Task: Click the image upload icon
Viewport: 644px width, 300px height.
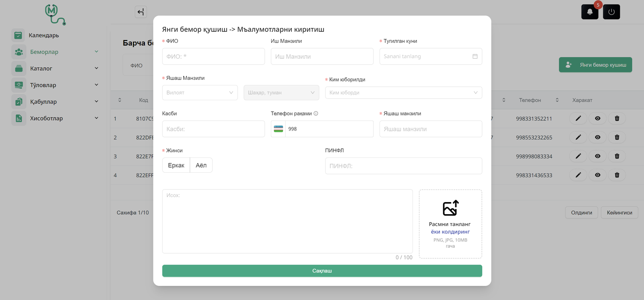Action: [450, 208]
